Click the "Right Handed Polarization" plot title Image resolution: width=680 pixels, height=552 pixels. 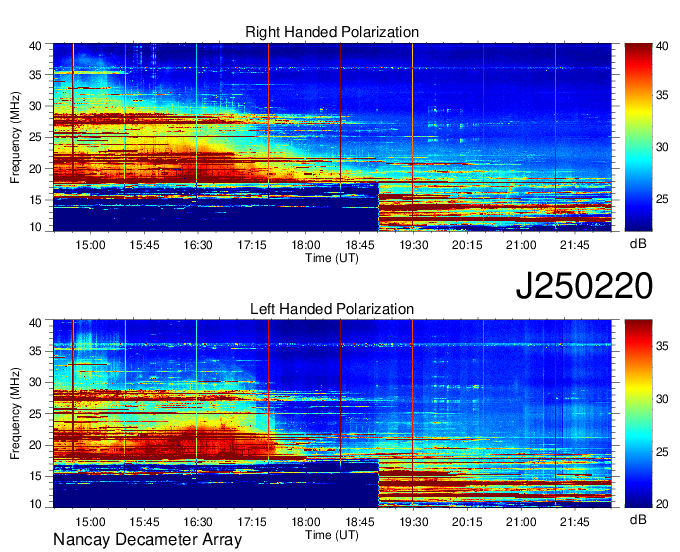point(332,32)
